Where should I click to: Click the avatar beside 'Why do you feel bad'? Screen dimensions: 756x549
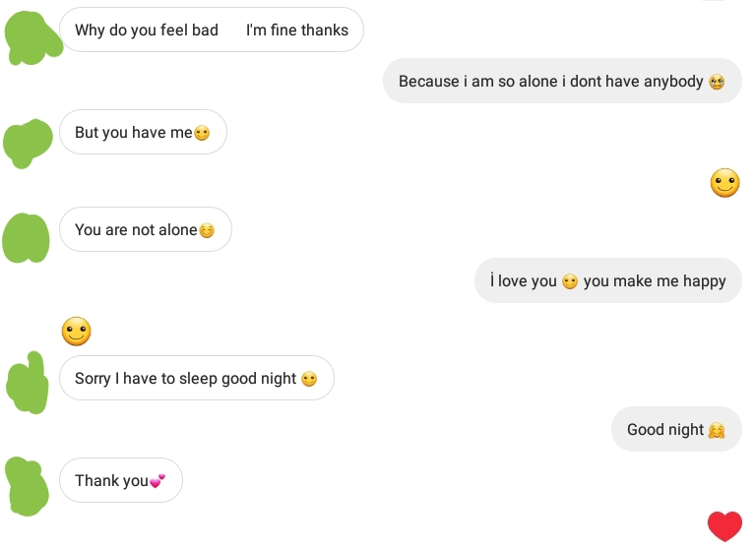[32, 37]
